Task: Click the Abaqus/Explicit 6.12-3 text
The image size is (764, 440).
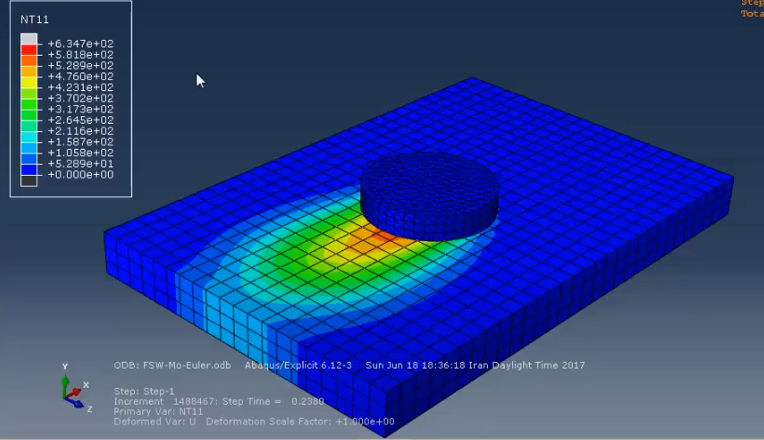Action: coord(298,365)
